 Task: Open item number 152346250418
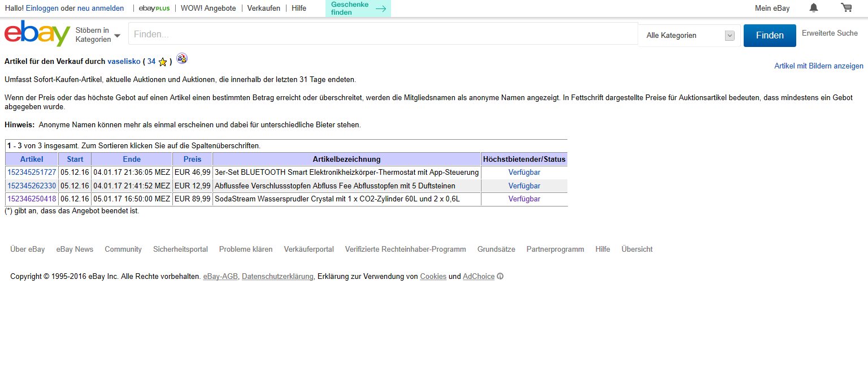point(32,199)
